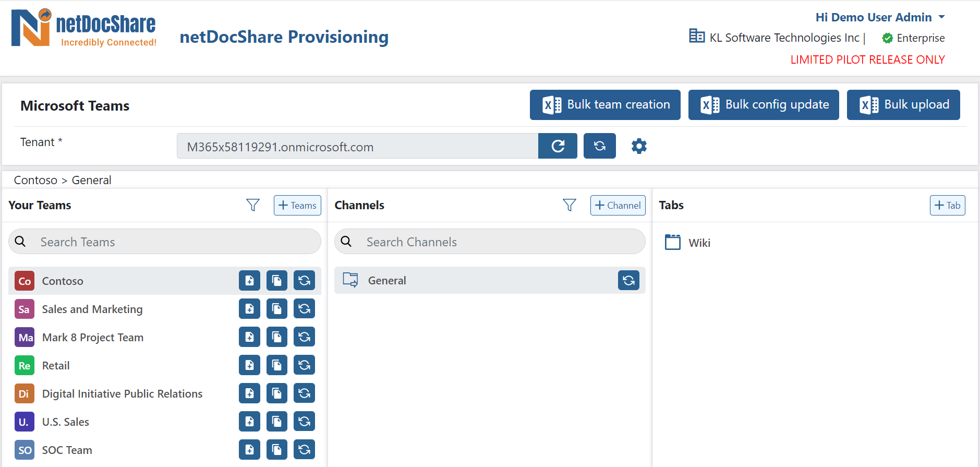
Task: Click the Enterprise plan label
Action: pyautogui.click(x=921, y=38)
